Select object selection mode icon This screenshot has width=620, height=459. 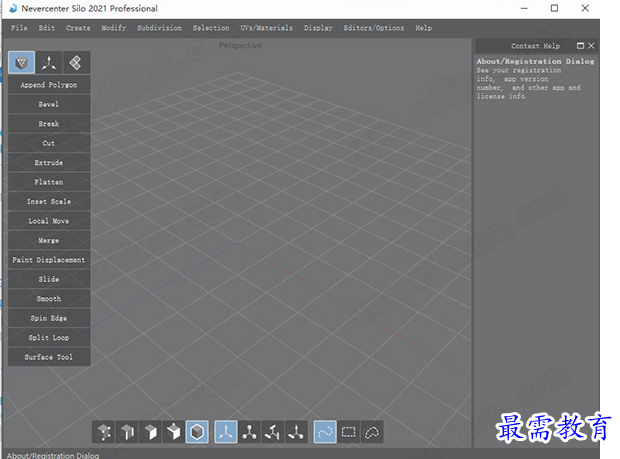tap(174, 432)
